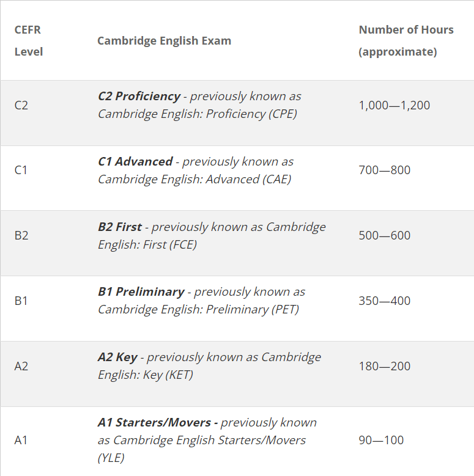The width and height of the screenshot is (474, 476).
Task: Click the A2 Key exam name
Action: click(x=117, y=357)
